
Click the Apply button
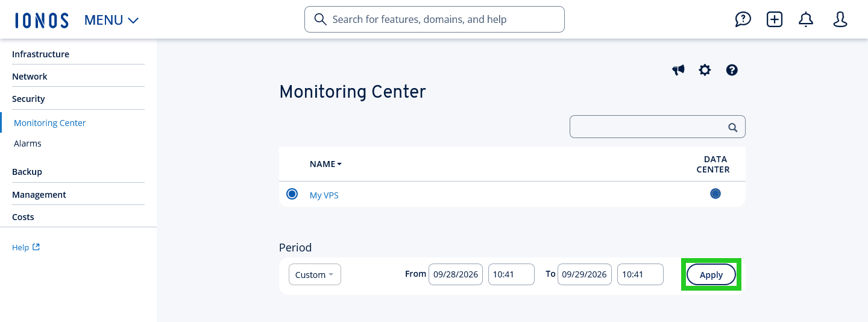pyautogui.click(x=711, y=274)
